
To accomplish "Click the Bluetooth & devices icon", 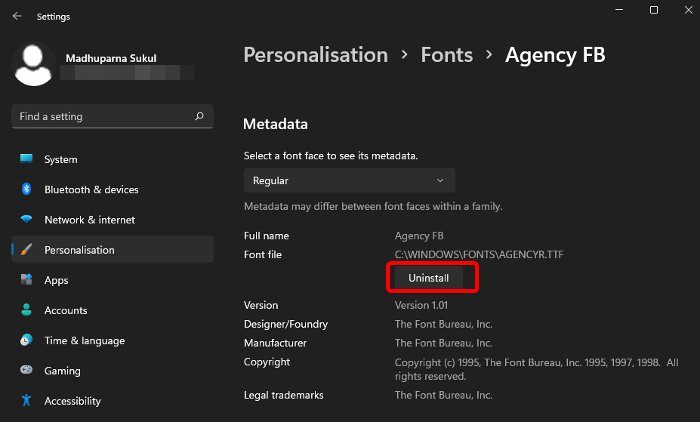I will [26, 190].
